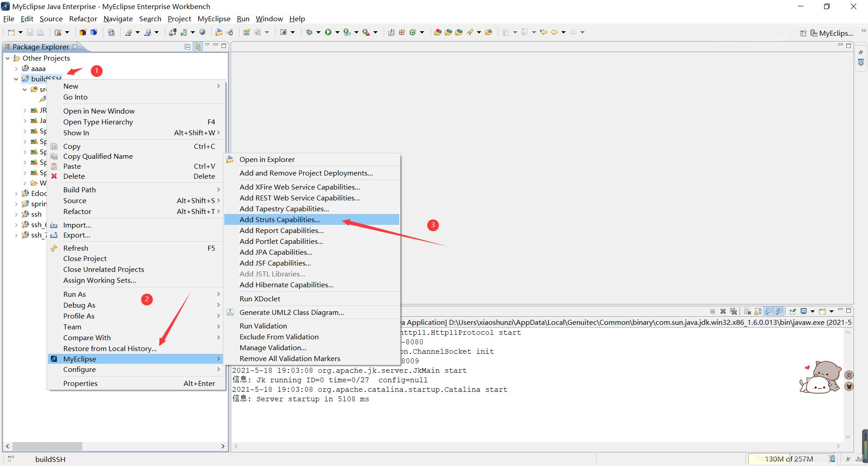
Task: Click the Refresh icon in context menu
Action: coord(54,248)
